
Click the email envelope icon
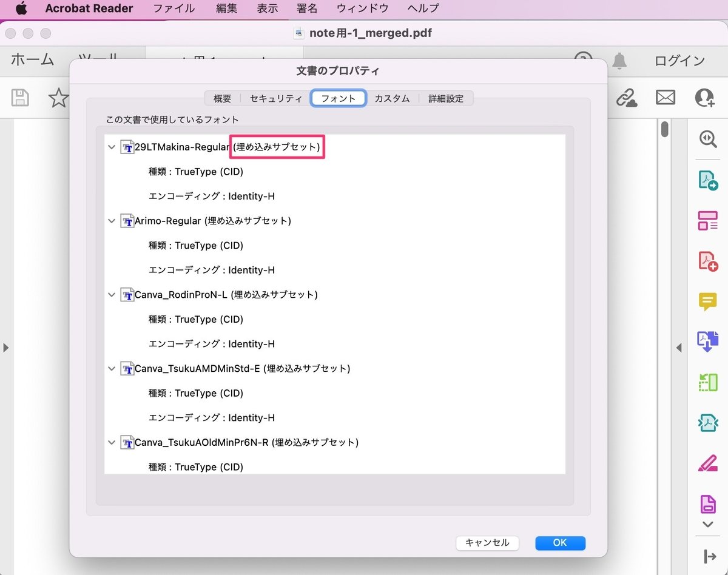click(x=666, y=97)
